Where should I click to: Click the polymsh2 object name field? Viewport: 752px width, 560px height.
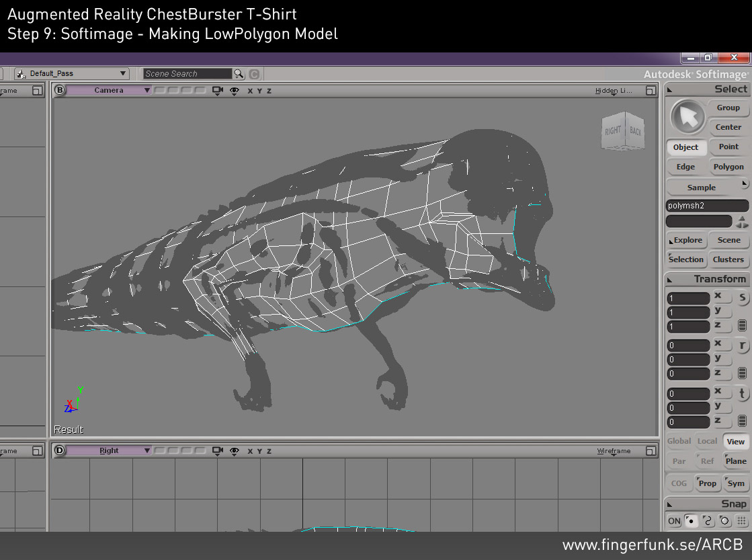pos(707,206)
